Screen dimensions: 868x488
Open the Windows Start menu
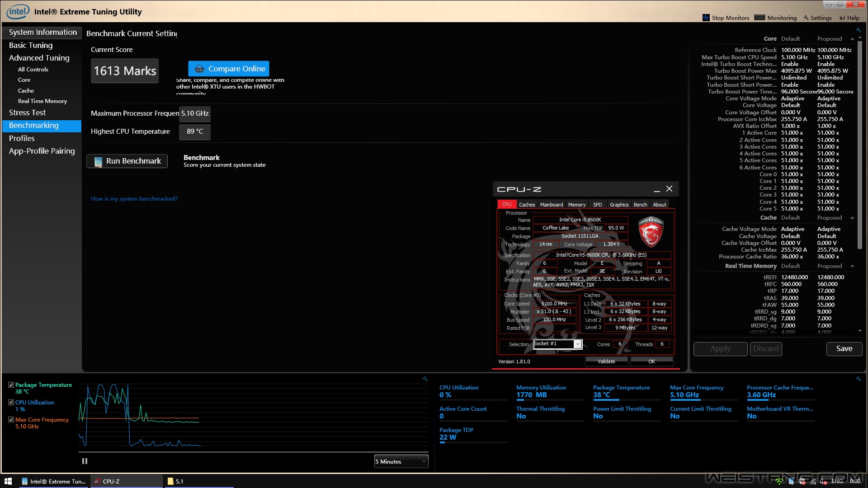8,481
